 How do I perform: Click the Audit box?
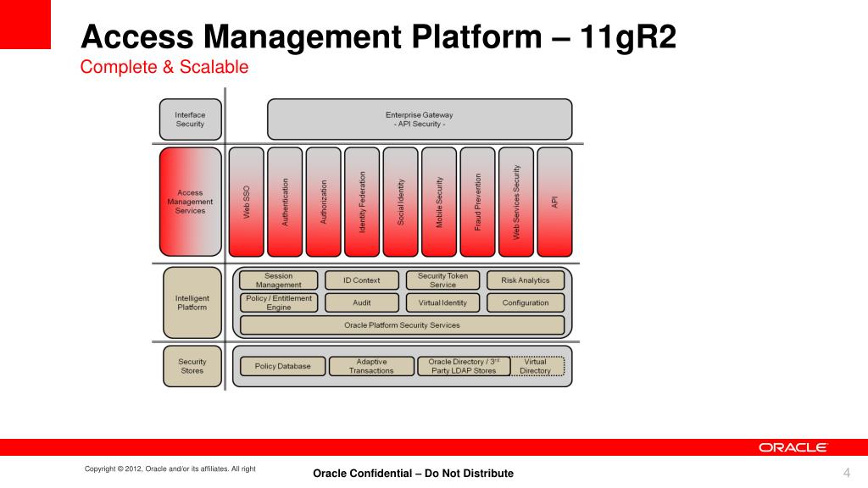(361, 302)
